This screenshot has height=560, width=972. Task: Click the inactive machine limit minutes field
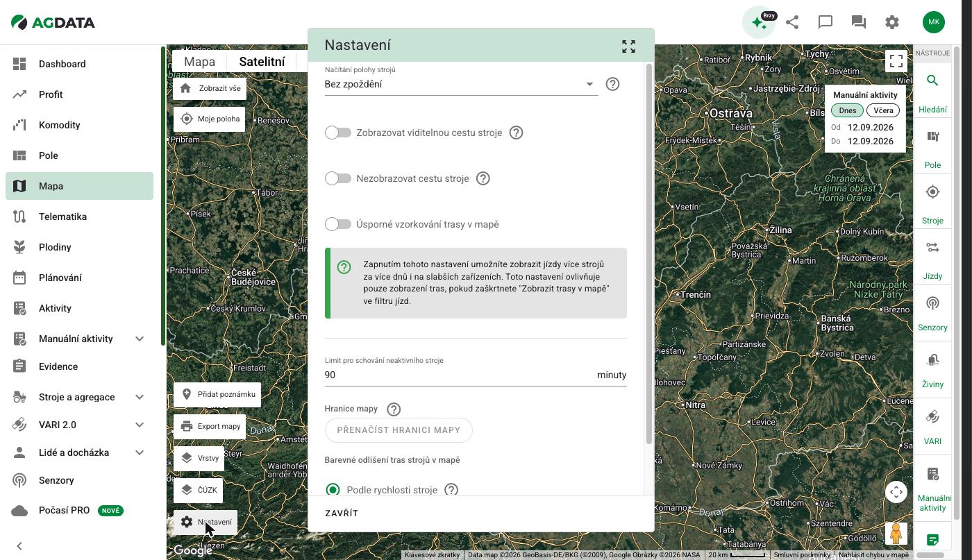point(476,375)
